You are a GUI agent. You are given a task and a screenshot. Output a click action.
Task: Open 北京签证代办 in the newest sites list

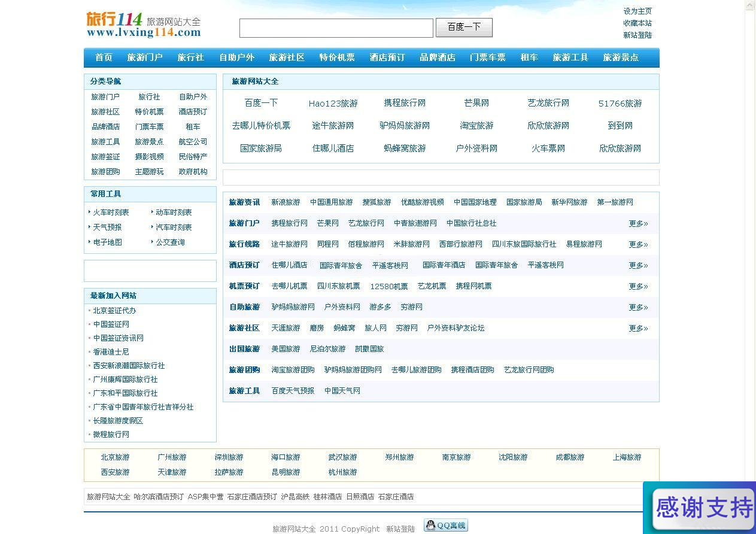point(114,311)
